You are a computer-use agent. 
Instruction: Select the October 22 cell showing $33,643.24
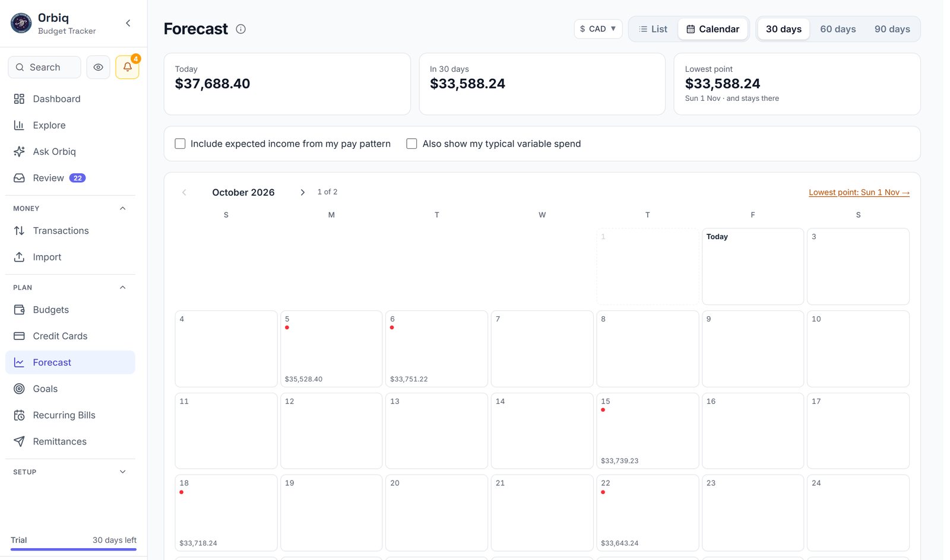point(647,513)
